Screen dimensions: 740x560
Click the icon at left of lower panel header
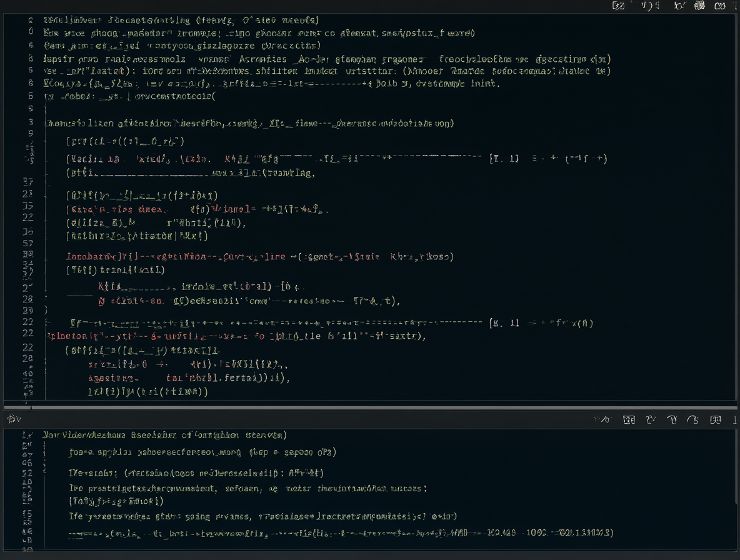click(x=14, y=419)
